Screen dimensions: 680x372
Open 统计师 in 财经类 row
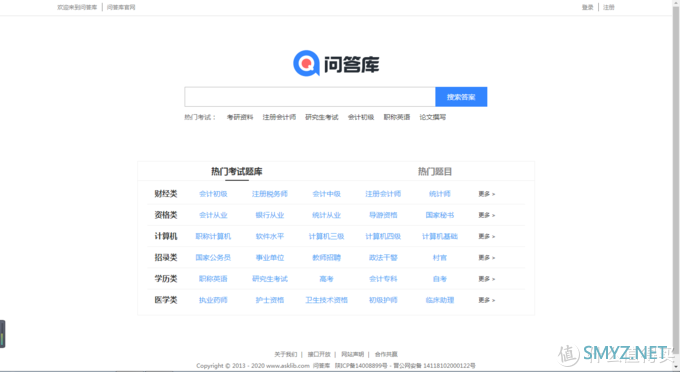[440, 194]
